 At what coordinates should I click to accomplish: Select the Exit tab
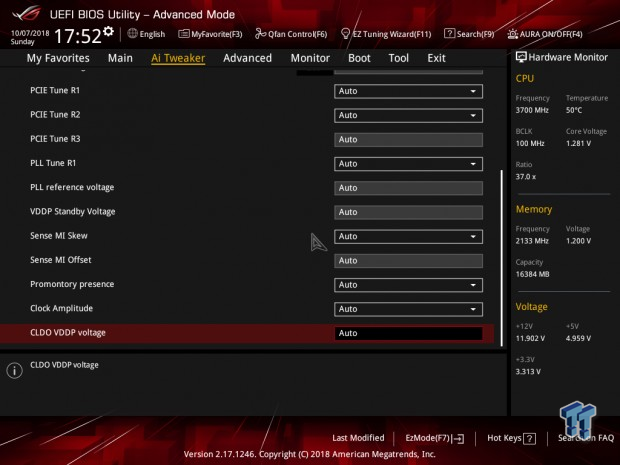(436, 58)
